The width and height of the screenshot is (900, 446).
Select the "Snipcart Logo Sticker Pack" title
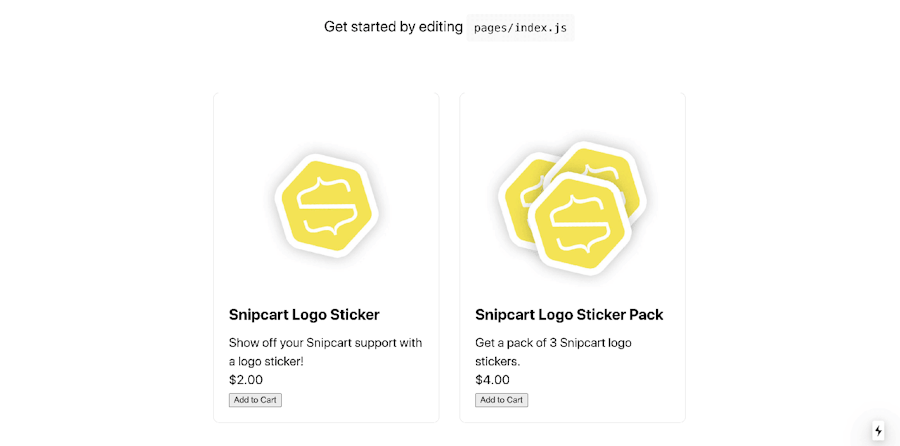click(569, 314)
